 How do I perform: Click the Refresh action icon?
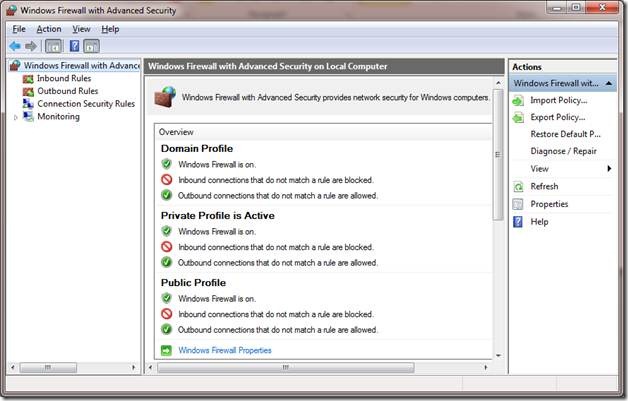coord(518,186)
